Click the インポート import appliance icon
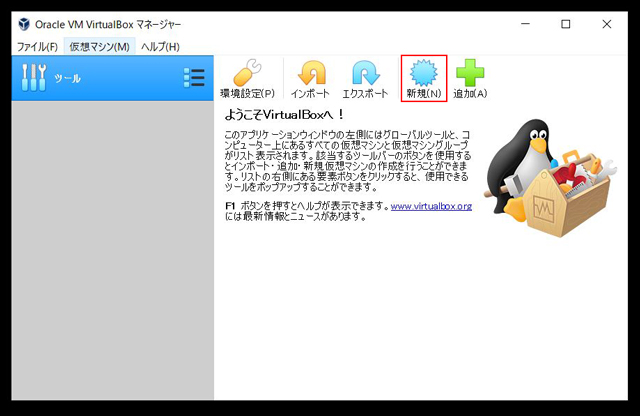 [311, 78]
